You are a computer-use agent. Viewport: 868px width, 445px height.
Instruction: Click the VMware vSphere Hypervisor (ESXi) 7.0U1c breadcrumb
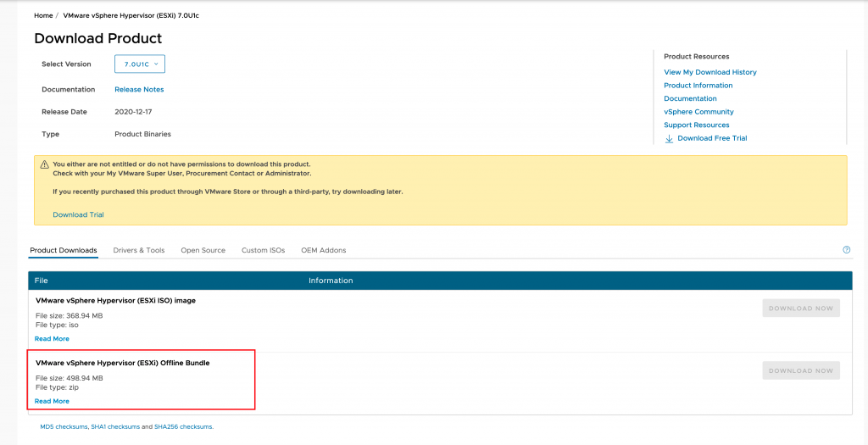pyautogui.click(x=131, y=15)
